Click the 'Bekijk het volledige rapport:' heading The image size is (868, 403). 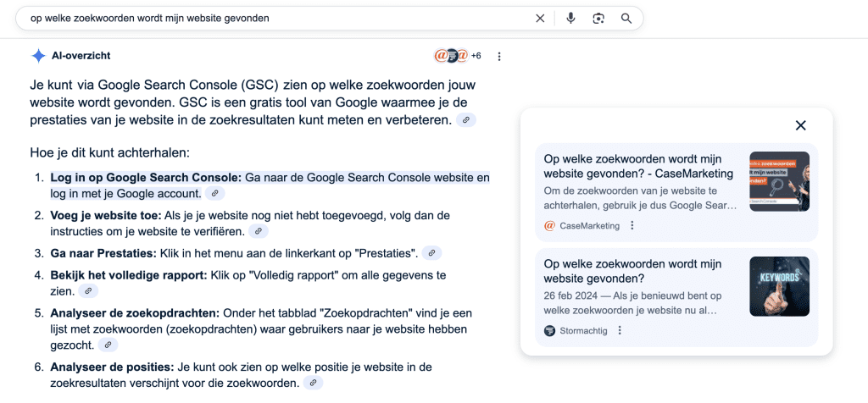(x=129, y=275)
